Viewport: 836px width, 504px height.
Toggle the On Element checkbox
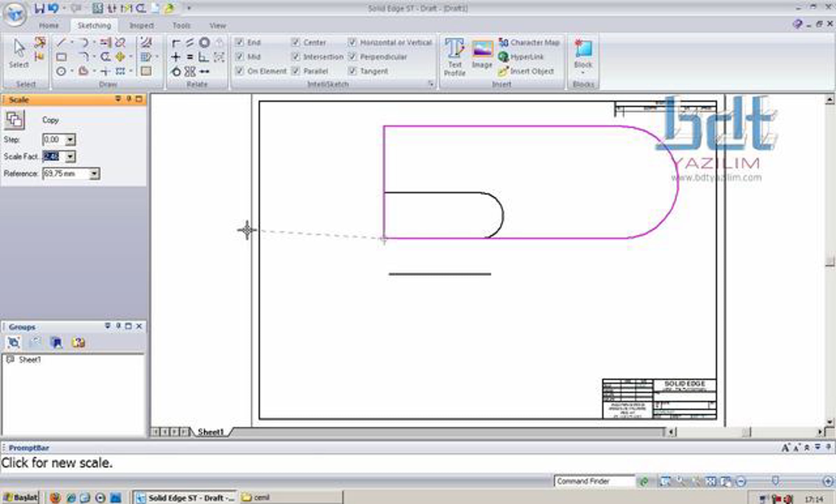239,71
